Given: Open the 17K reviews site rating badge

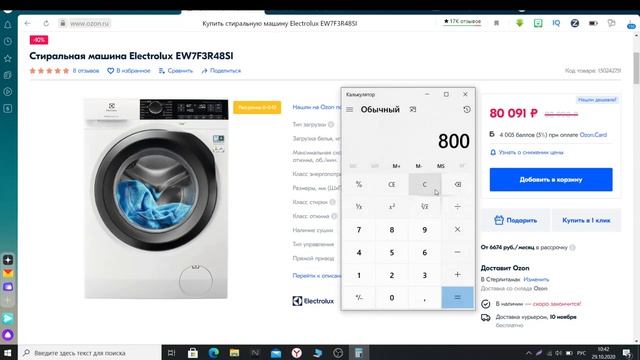Looking at the screenshot, I should (x=462, y=21).
